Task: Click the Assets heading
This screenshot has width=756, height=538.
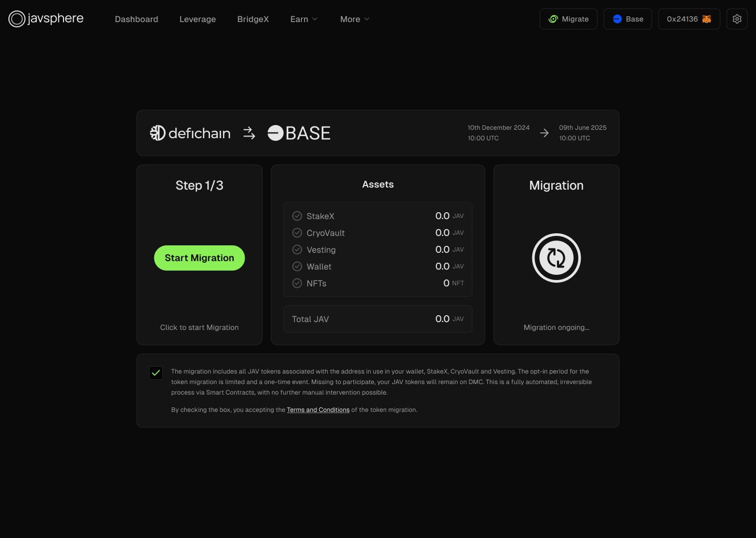Action: 378,184
